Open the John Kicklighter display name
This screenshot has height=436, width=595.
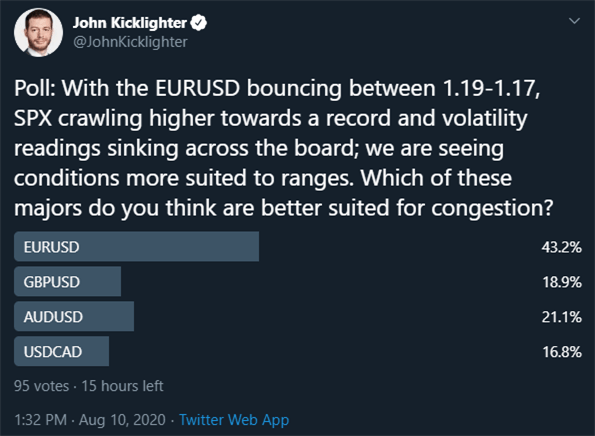point(130,23)
